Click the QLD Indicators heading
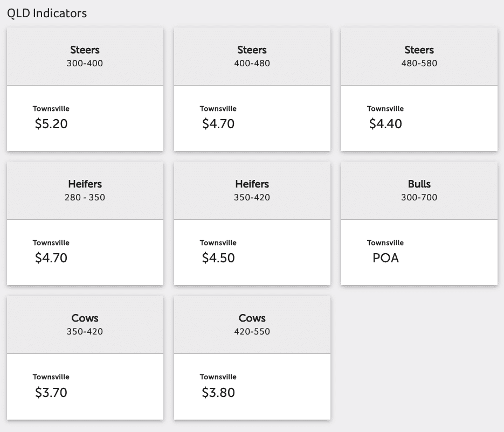Image resolution: width=504 pixels, height=432 pixels. [x=47, y=13]
